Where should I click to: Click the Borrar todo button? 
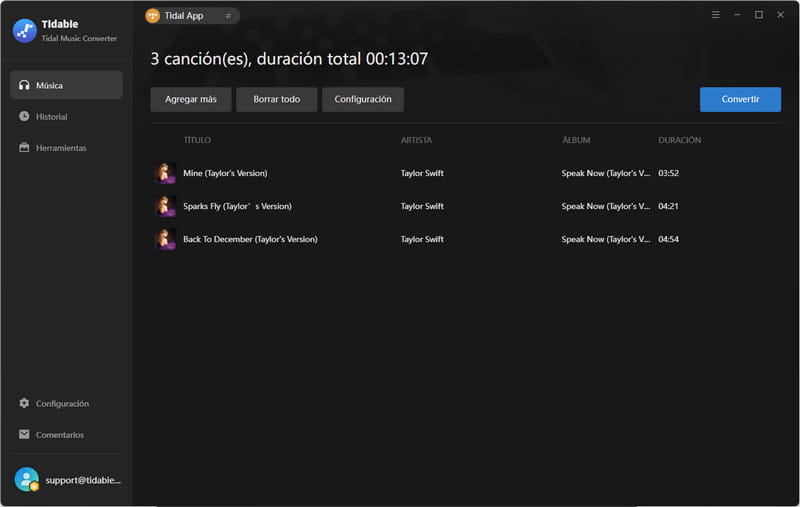click(277, 99)
